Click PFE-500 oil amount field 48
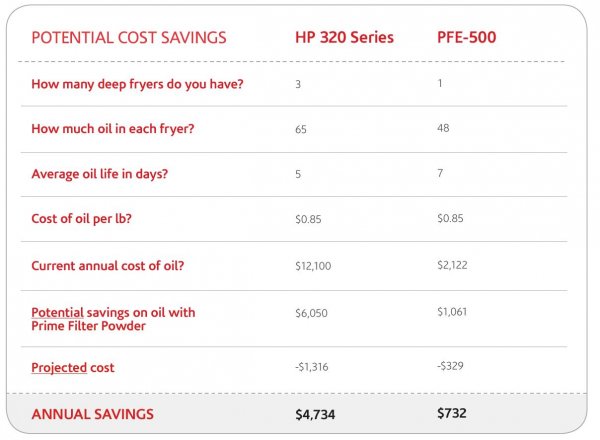 pyautogui.click(x=445, y=128)
